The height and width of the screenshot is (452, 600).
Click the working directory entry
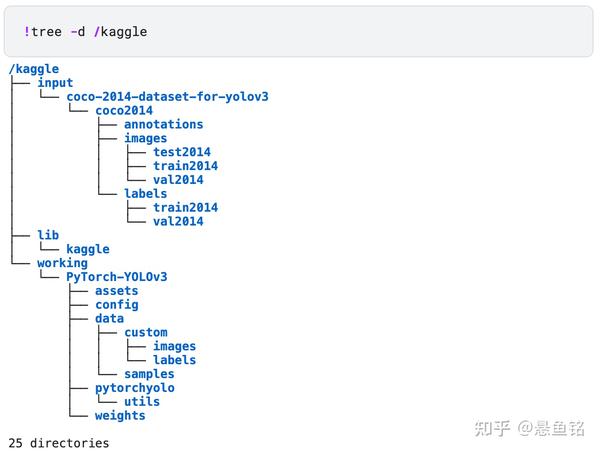point(62,263)
